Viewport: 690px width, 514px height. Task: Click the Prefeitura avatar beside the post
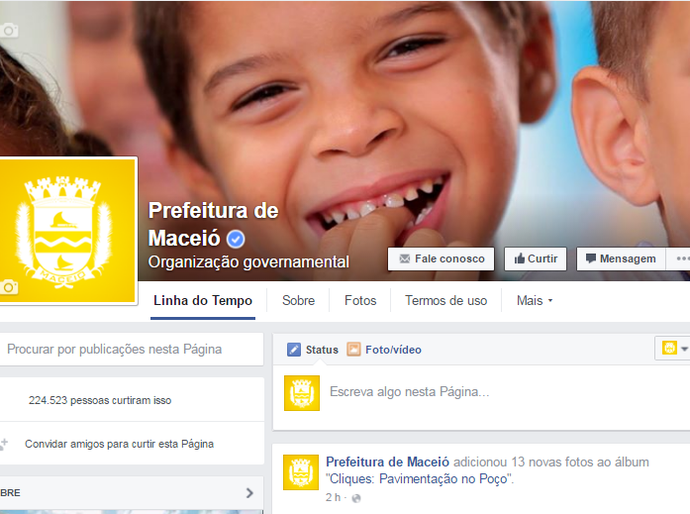(x=301, y=472)
